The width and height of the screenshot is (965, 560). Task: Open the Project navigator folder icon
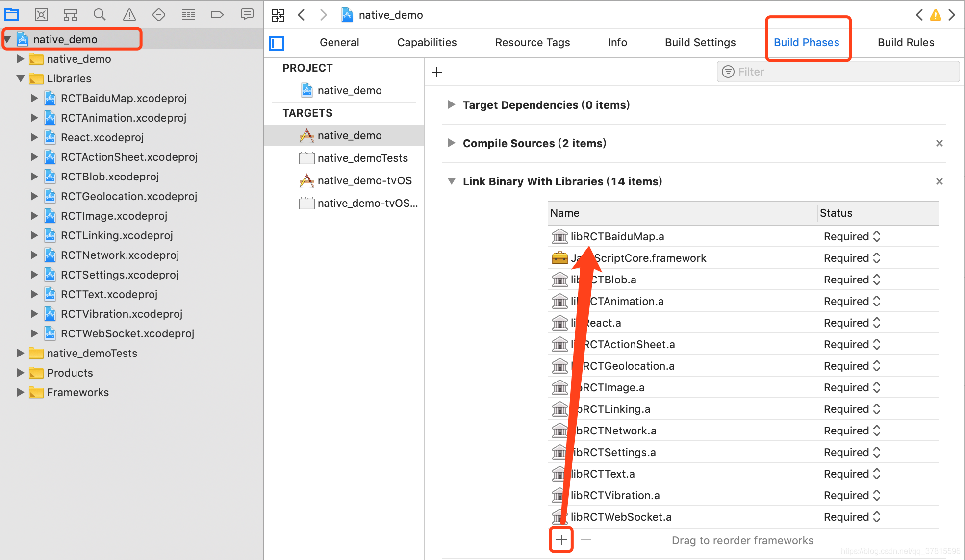(12, 15)
